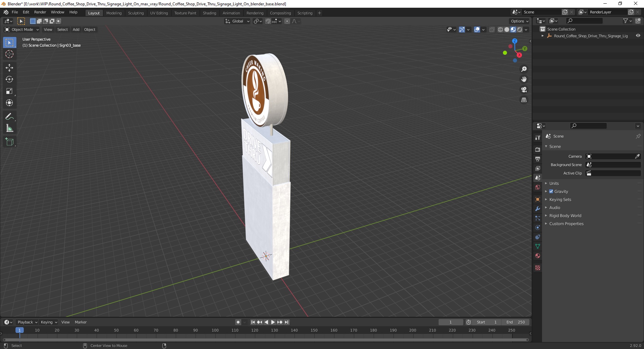
Task: Expand the Rigid Body World panel
Action: coord(565,215)
